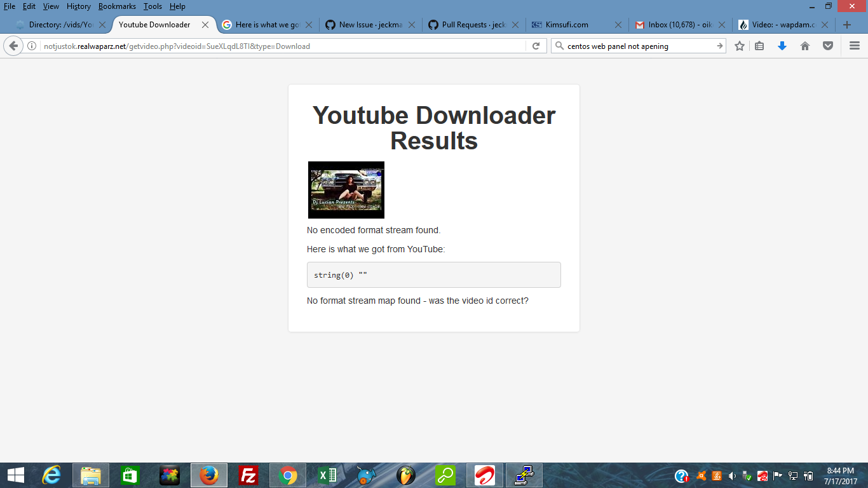
Task: Bookmark this page with the star icon
Action: pos(739,46)
